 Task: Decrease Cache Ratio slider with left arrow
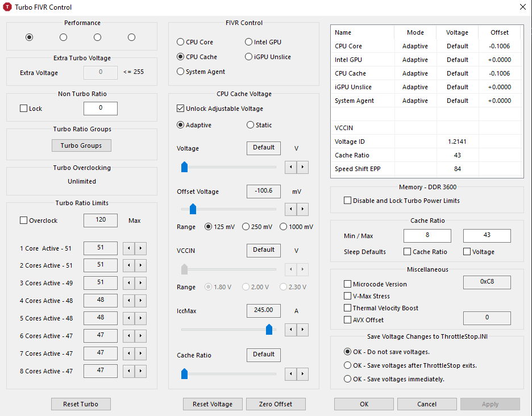pos(290,373)
